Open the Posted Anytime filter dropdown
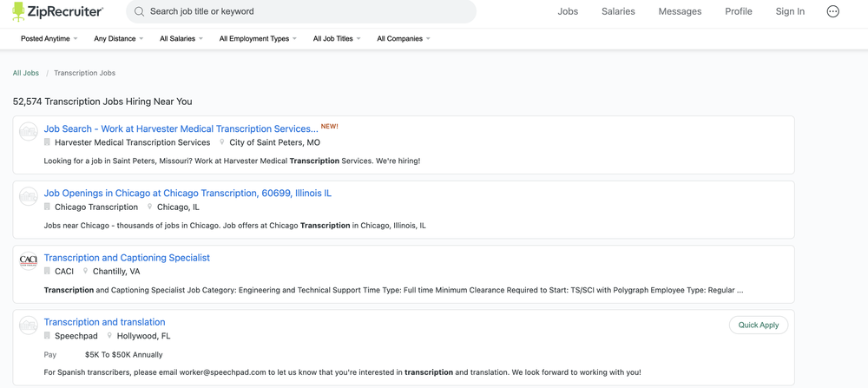 49,39
